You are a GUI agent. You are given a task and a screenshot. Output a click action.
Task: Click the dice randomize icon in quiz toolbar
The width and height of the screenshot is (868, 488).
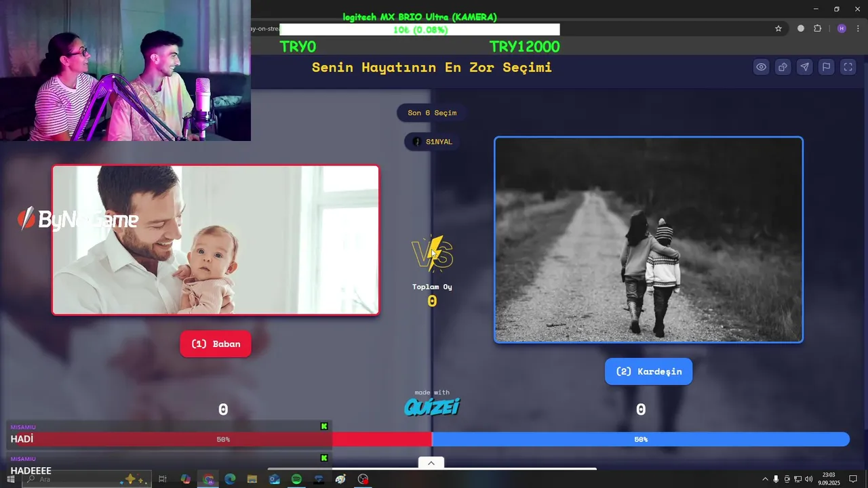click(x=783, y=67)
